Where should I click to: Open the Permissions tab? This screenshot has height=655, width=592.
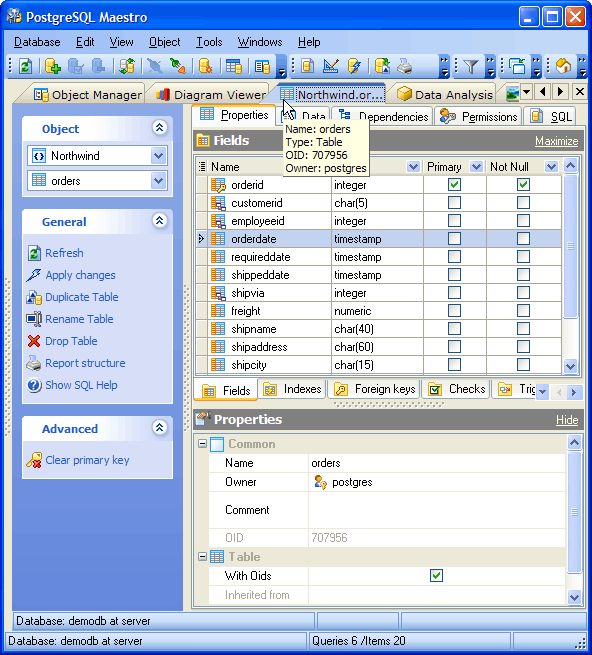click(479, 117)
